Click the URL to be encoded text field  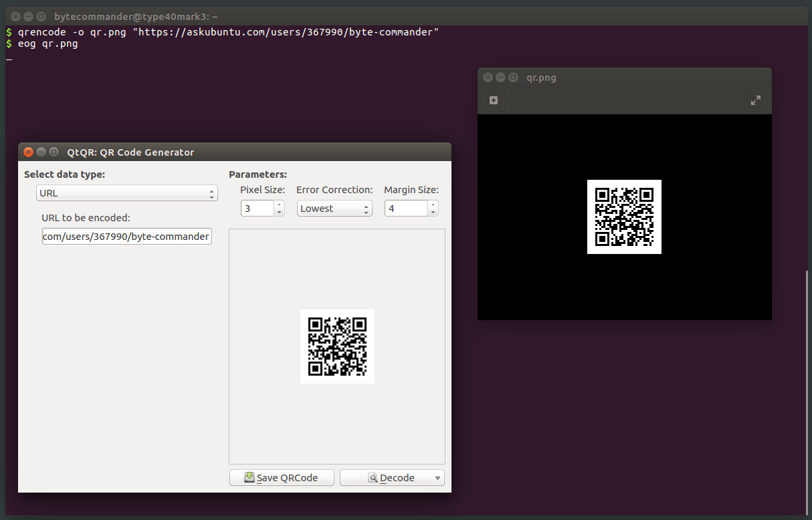[126, 237]
